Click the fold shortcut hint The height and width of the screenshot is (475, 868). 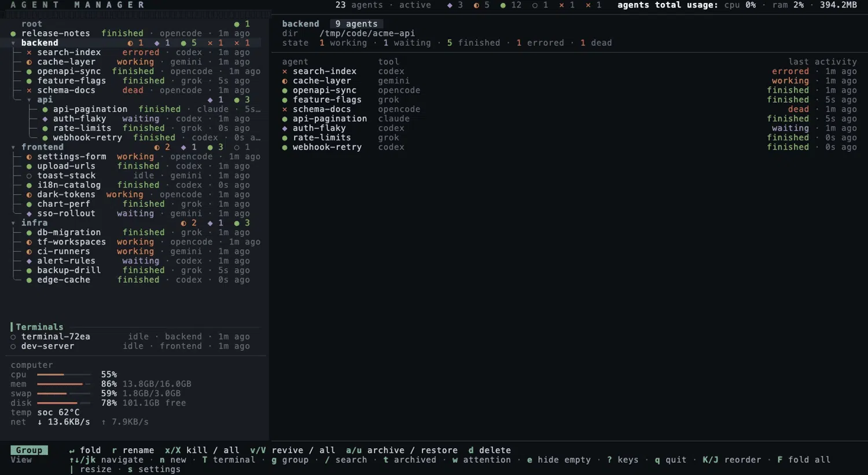pyautogui.click(x=84, y=450)
